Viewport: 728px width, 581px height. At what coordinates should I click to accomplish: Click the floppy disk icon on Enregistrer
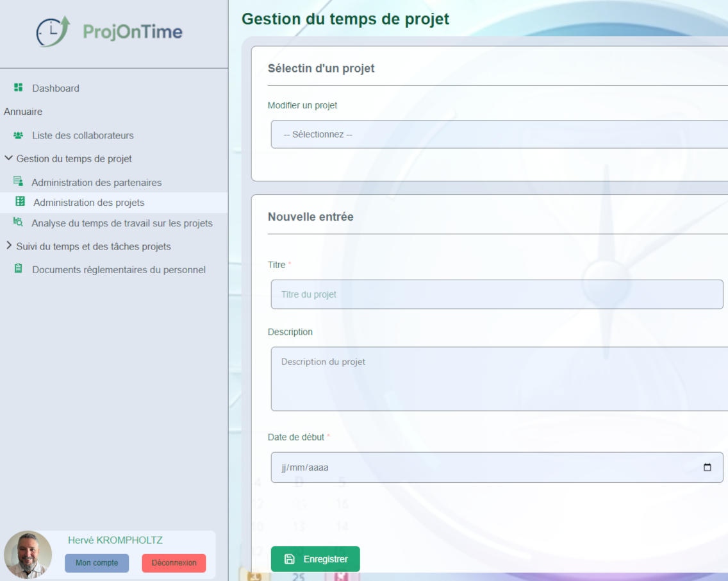[x=290, y=559]
